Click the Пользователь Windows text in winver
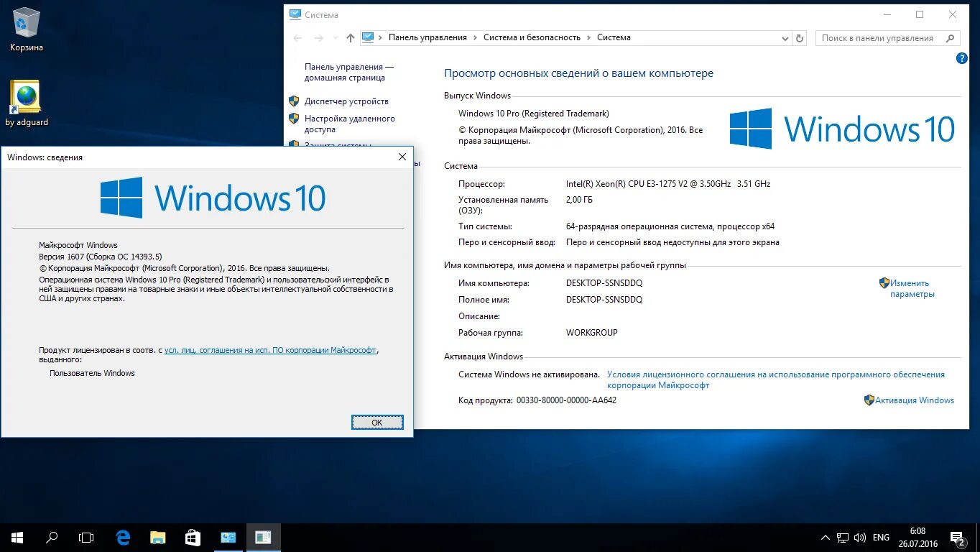The width and height of the screenshot is (980, 552). (92, 373)
